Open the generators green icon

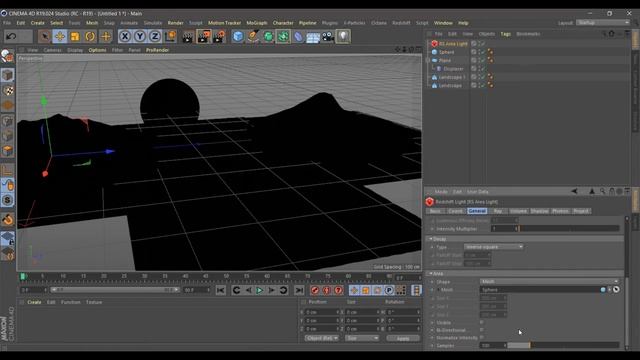pos(268,37)
